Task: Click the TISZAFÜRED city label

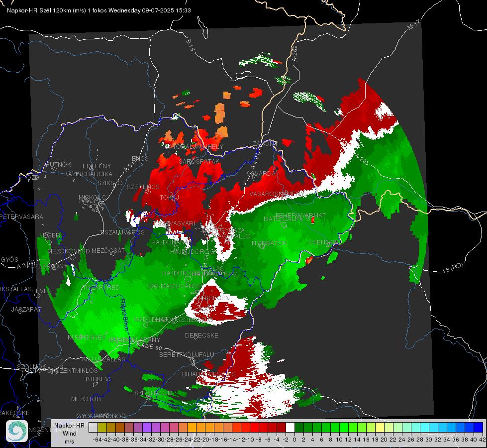Action: click(100, 287)
